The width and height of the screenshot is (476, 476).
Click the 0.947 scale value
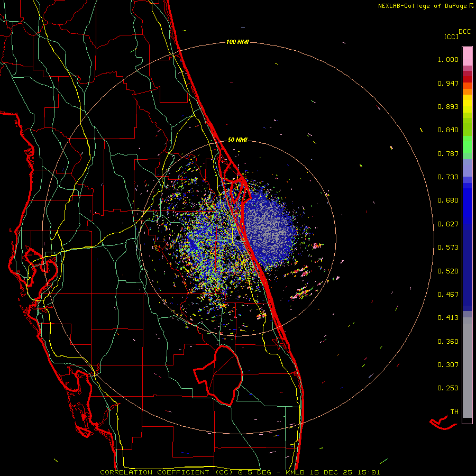tap(448, 83)
